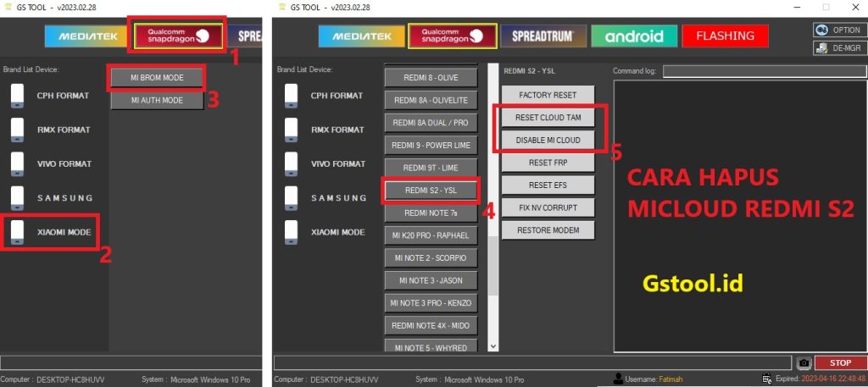Click DISABLE MI CLOUD button

click(548, 141)
